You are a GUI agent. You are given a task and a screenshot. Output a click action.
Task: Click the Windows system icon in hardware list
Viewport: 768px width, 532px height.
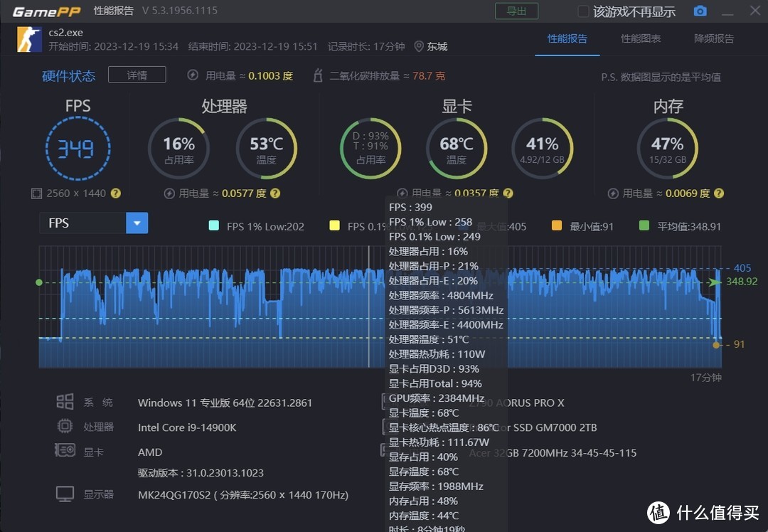click(x=65, y=402)
